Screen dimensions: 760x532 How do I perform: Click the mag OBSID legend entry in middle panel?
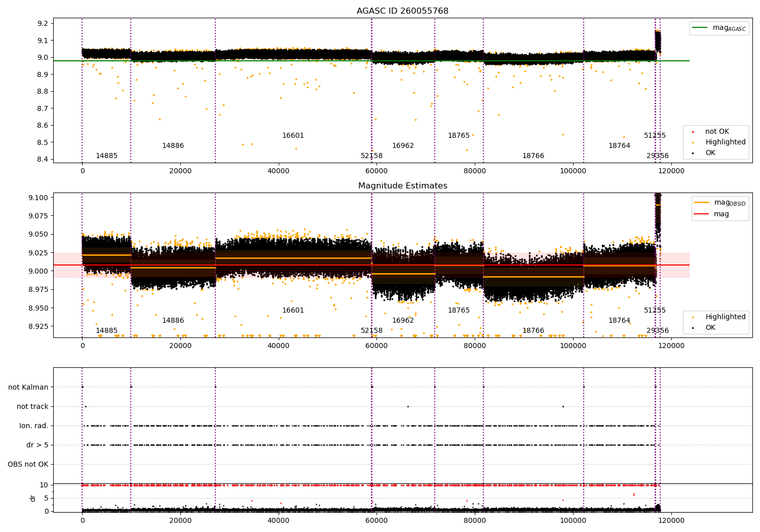point(719,203)
